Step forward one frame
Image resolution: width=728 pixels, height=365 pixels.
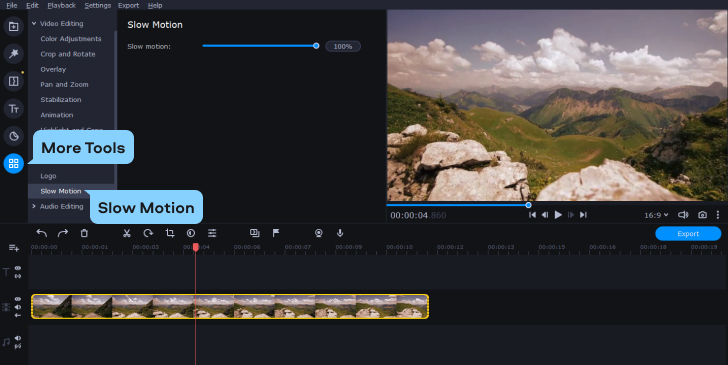tap(571, 215)
